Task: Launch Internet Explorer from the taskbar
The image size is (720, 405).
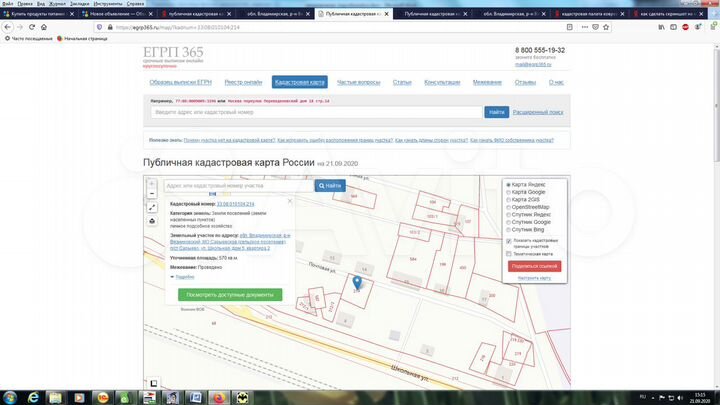Action: click(x=33, y=398)
